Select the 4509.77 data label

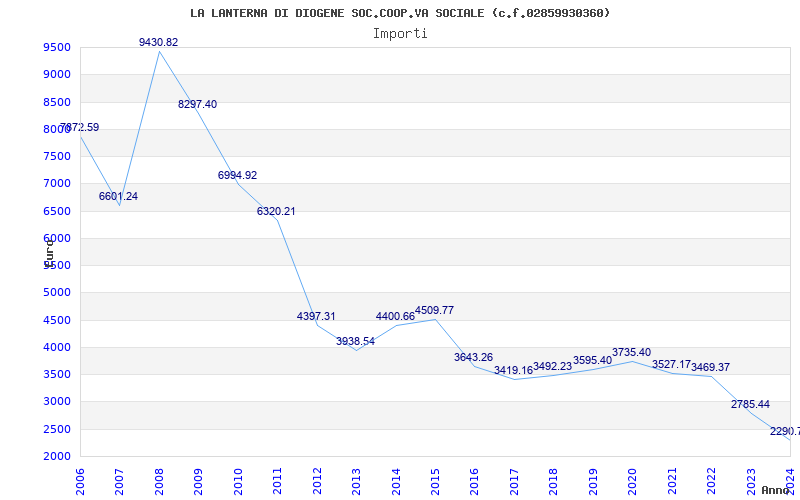tap(434, 310)
